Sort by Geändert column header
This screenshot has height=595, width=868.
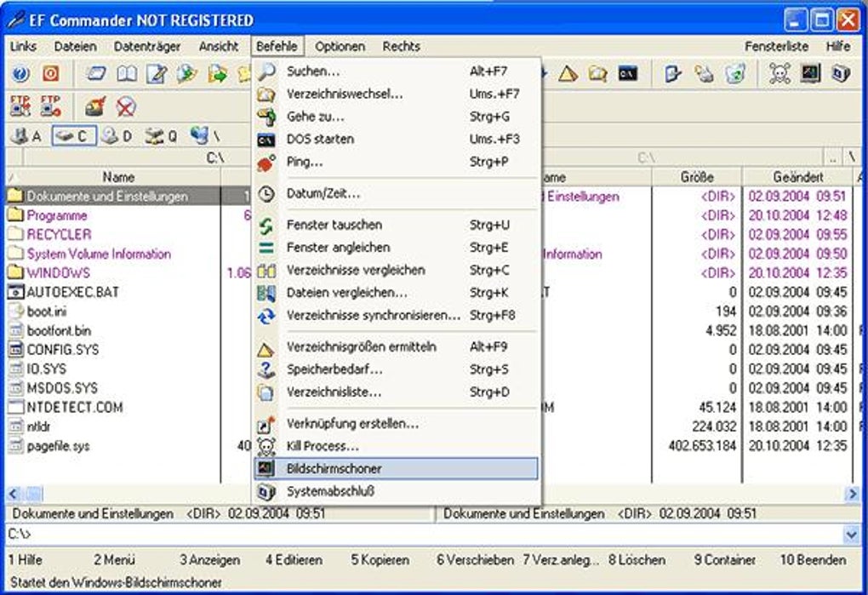click(797, 177)
